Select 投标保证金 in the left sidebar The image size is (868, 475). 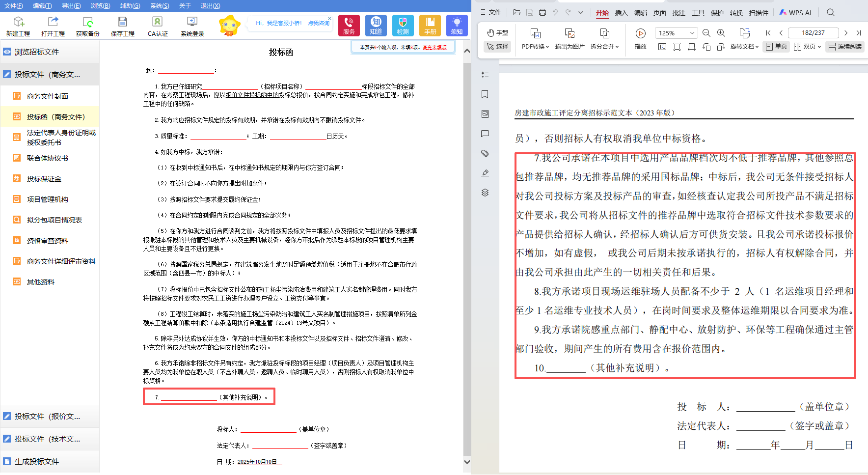[x=44, y=179]
